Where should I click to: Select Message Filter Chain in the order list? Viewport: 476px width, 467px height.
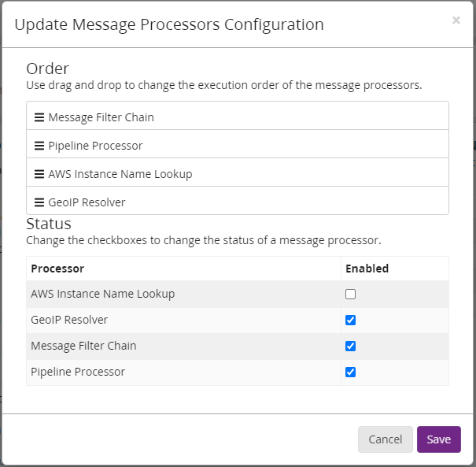pyautogui.click(x=101, y=117)
